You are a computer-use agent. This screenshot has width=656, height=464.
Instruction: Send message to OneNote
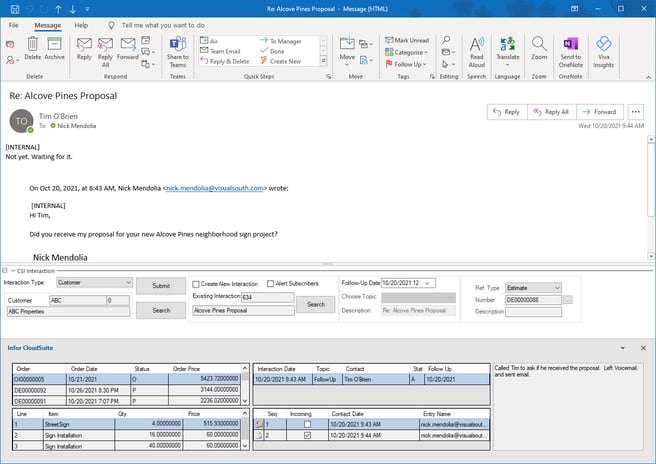(571, 50)
